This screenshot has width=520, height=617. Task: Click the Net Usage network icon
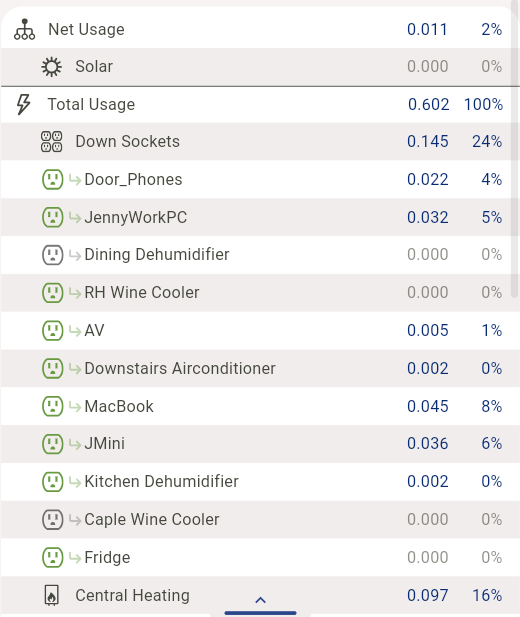pos(24,30)
